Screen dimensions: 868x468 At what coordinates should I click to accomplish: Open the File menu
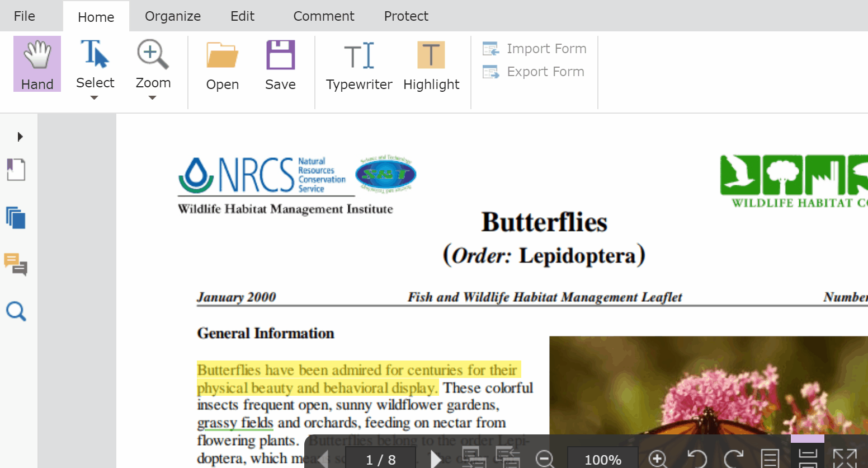pos(25,16)
